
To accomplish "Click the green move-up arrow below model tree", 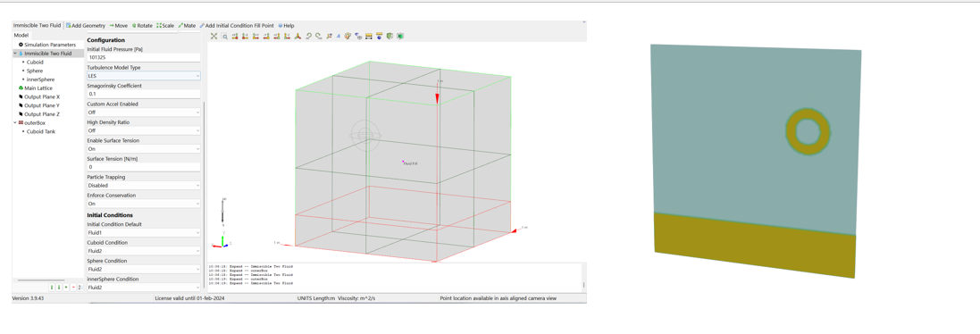I will tap(52, 288).
